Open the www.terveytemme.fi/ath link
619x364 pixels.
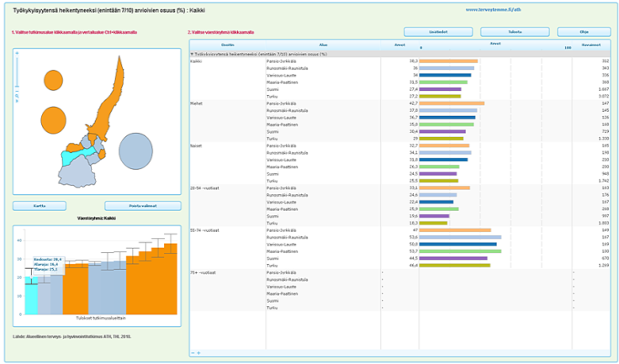pos(493,9)
